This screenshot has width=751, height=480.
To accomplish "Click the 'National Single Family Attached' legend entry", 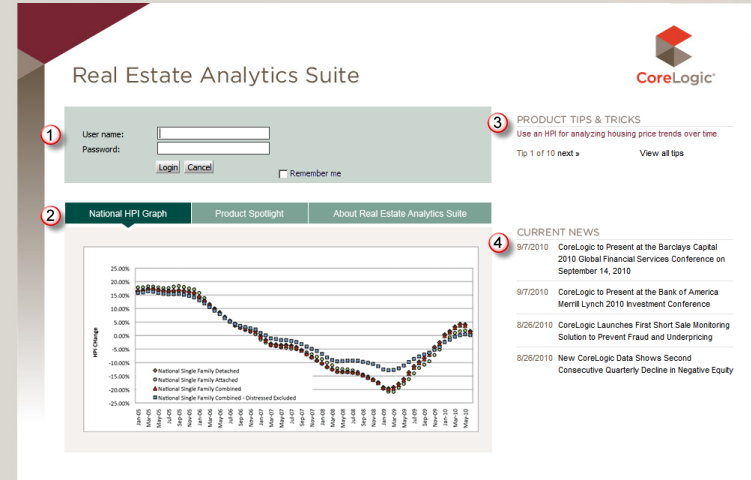I will pyautogui.click(x=195, y=380).
